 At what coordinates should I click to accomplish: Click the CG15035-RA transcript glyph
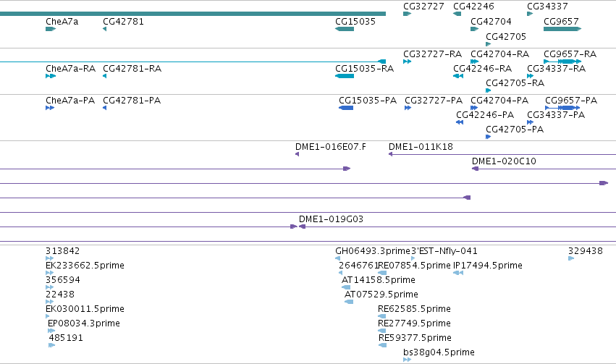pyautogui.click(x=345, y=76)
